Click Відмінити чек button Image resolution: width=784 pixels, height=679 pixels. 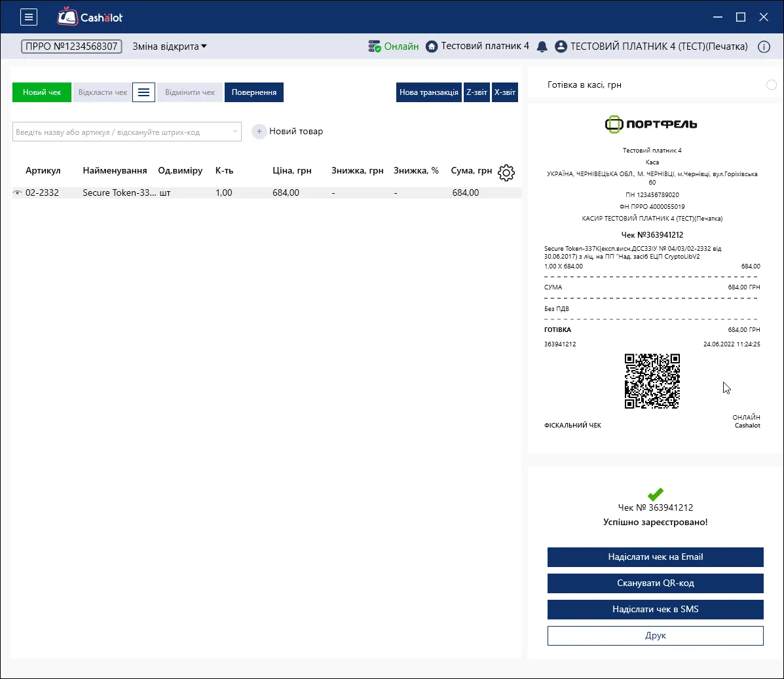point(190,92)
